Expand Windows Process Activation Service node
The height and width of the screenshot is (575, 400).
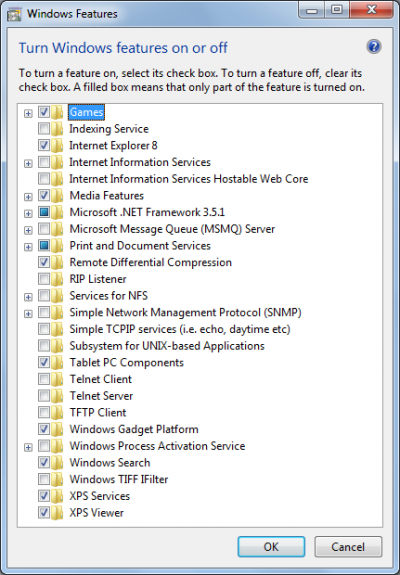point(28,447)
